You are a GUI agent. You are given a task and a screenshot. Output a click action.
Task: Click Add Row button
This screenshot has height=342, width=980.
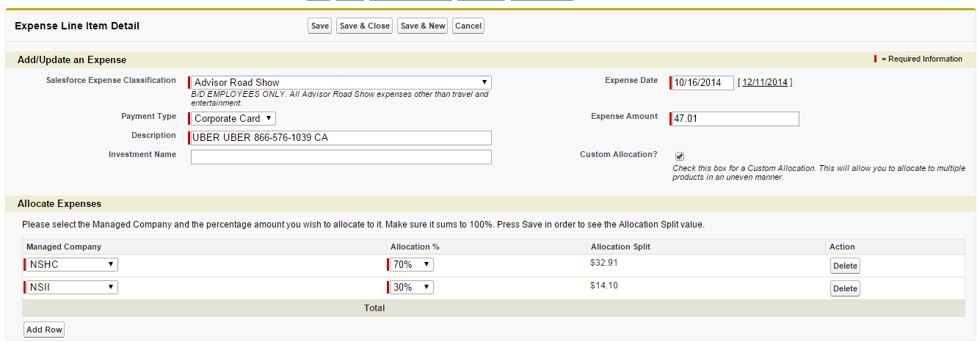click(44, 330)
